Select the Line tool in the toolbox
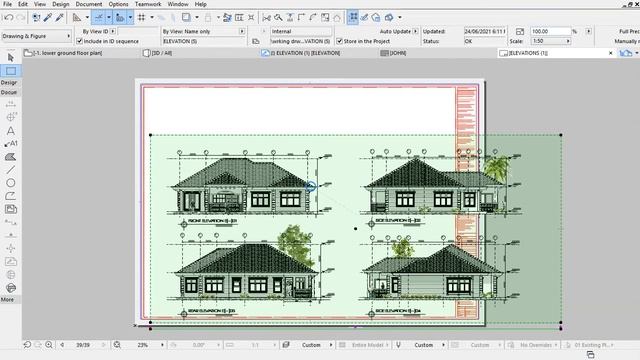640x360 pixels. 11,170
